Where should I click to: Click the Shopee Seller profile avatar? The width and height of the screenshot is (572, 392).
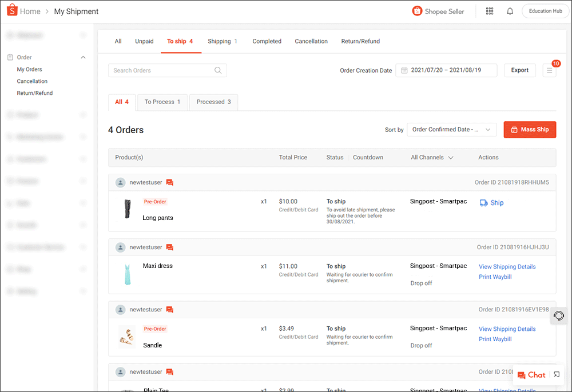click(417, 11)
